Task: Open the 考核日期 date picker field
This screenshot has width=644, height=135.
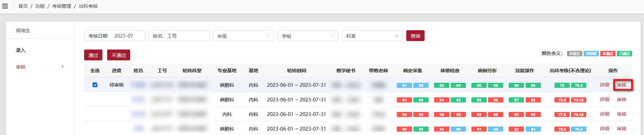Action: [115, 36]
